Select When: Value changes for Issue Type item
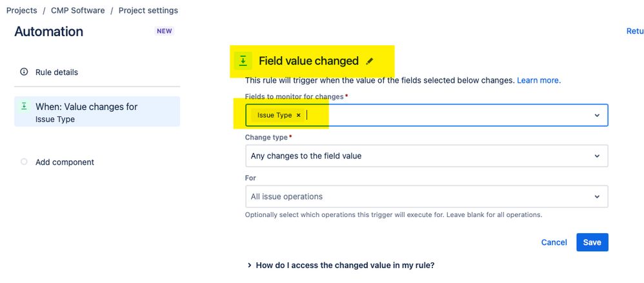Screen dimensions: 644x283 (97, 112)
